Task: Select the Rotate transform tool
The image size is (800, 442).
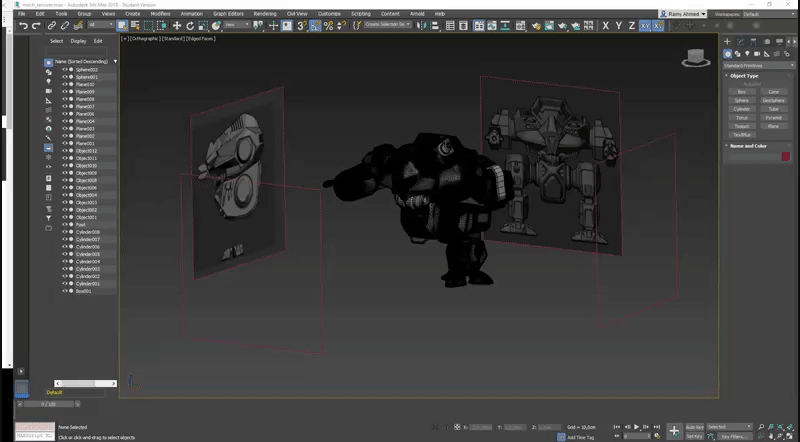Action: (191, 25)
